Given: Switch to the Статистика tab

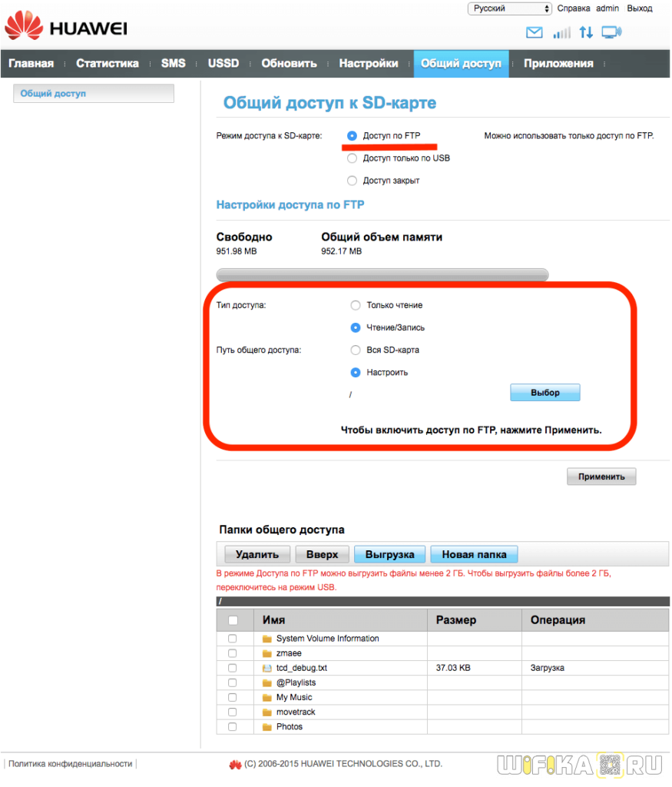Looking at the screenshot, I should point(108,64).
